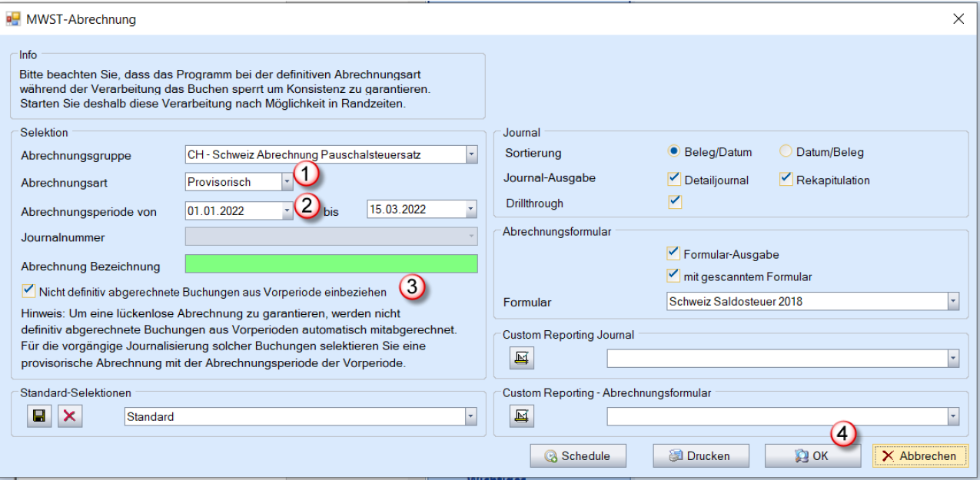Open the Custom Reporting Abrechnungsformular dropdown

954,416
